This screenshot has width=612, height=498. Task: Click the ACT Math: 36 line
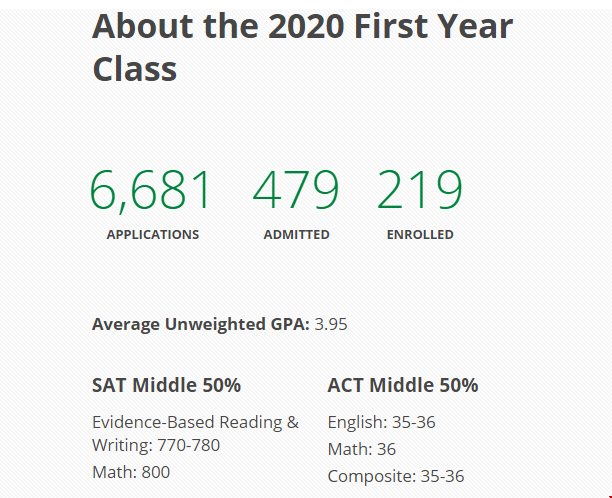coord(362,449)
